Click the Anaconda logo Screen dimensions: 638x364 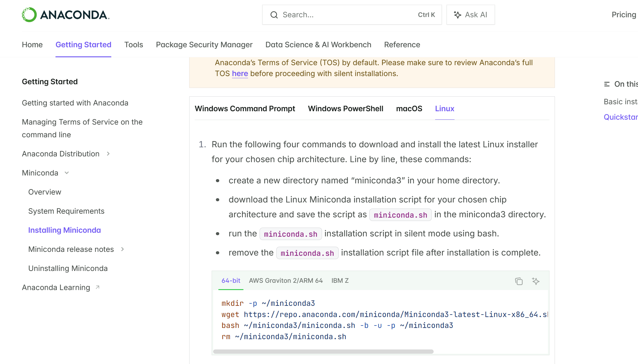pos(65,15)
